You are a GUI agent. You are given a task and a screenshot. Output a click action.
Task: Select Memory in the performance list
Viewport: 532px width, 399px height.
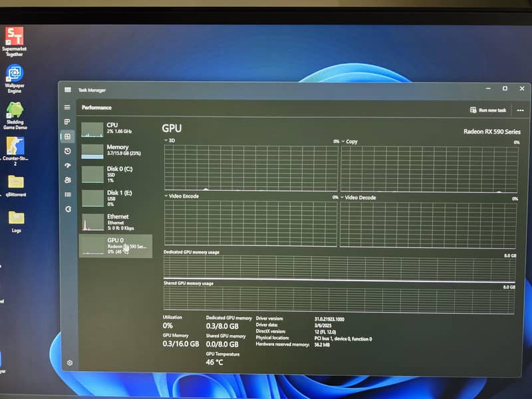[115, 150]
